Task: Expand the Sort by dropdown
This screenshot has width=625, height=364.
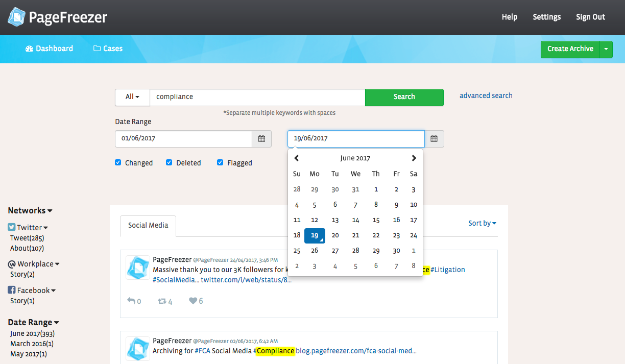Action: click(482, 223)
